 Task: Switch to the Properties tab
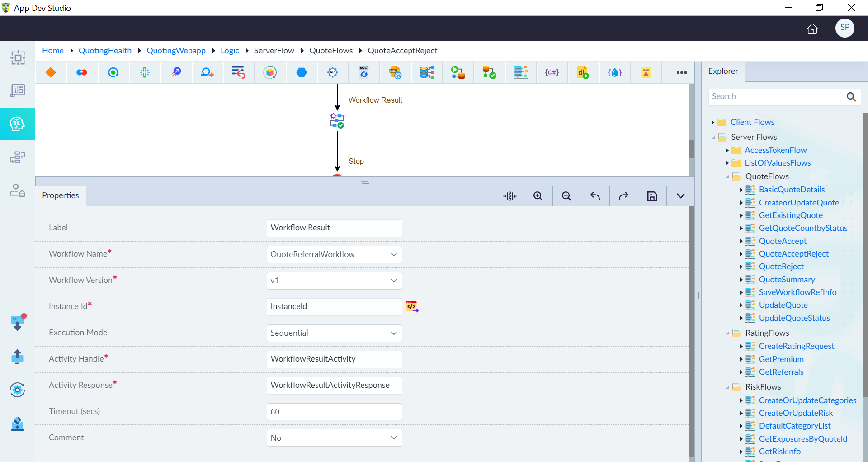[61, 195]
